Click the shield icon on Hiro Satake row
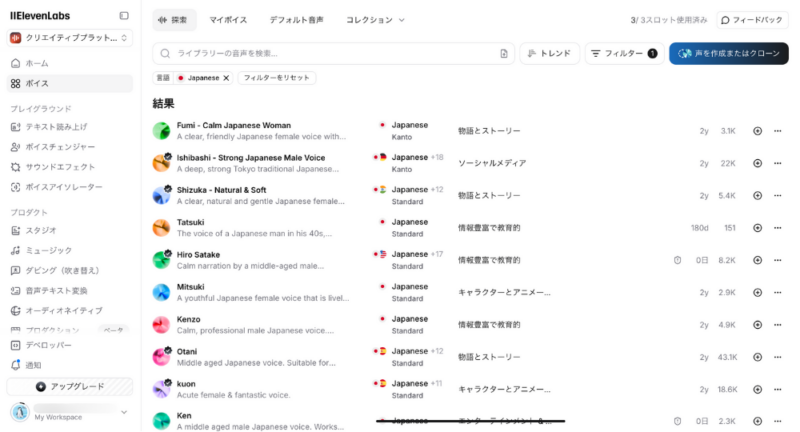 coord(677,260)
